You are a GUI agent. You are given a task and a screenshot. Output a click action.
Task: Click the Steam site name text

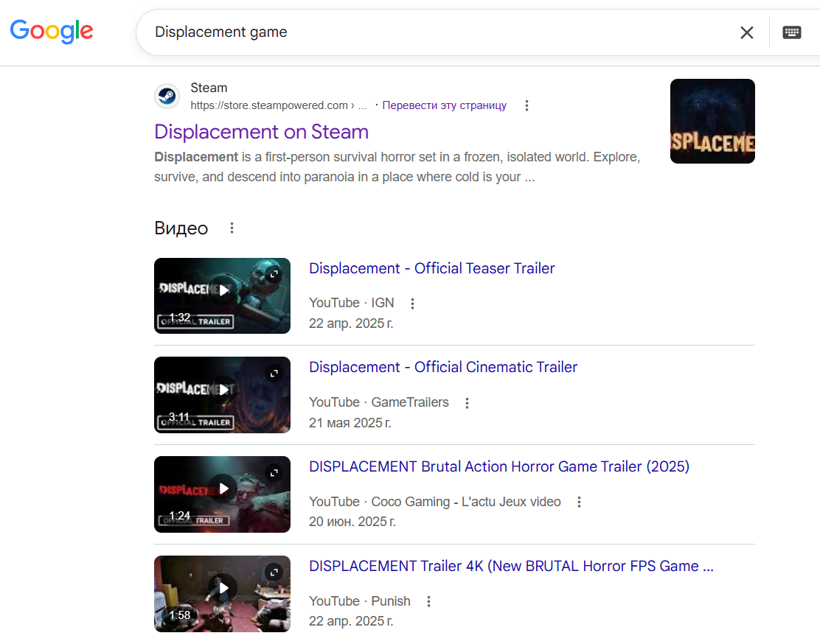click(209, 88)
